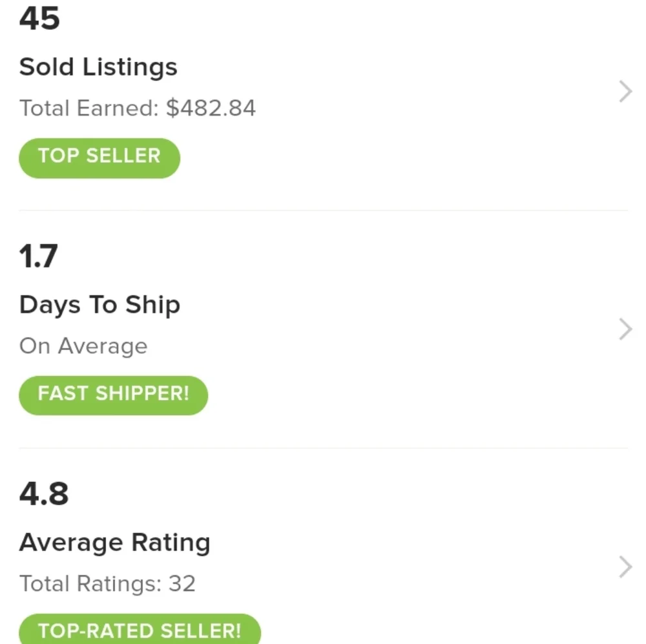Expand Days To Ship row using chevron
The height and width of the screenshot is (644, 646).
click(625, 329)
